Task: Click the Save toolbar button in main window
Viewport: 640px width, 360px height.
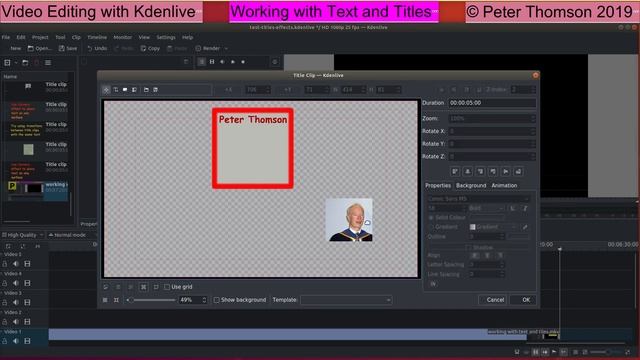Action: point(68,48)
